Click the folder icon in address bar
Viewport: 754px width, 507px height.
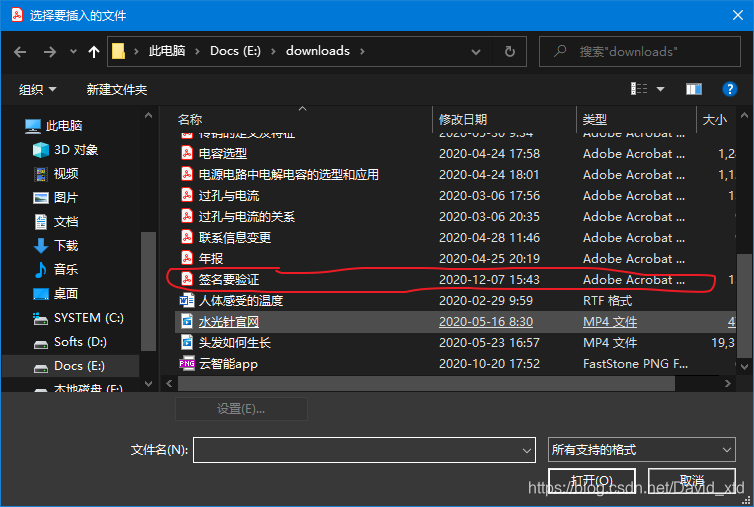[x=118, y=51]
